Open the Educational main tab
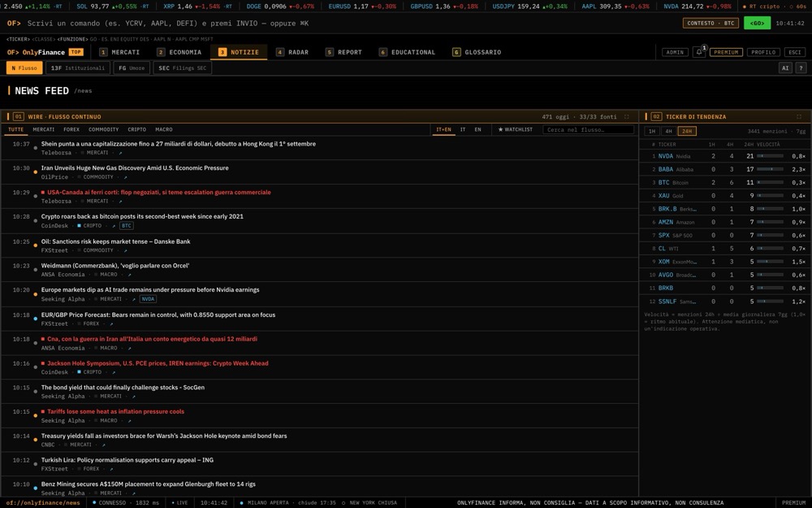The height and width of the screenshot is (508, 812). [408, 52]
